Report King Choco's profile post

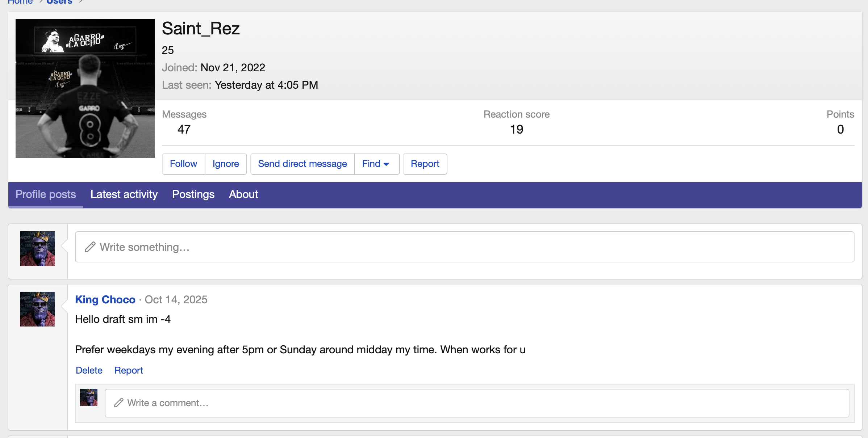tap(129, 370)
